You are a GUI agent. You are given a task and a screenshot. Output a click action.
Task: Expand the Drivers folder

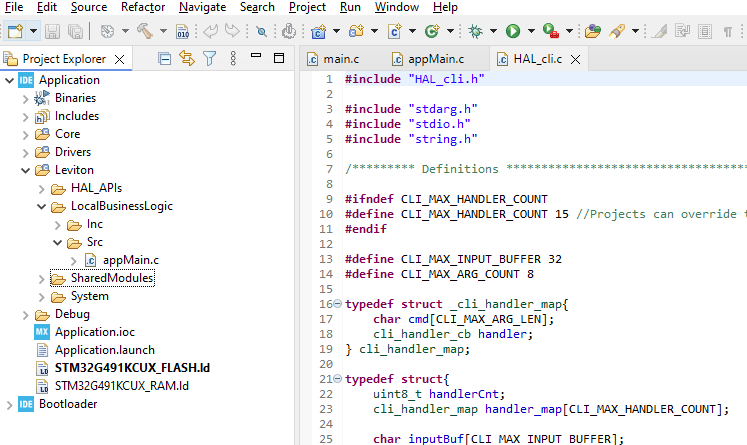point(26,152)
